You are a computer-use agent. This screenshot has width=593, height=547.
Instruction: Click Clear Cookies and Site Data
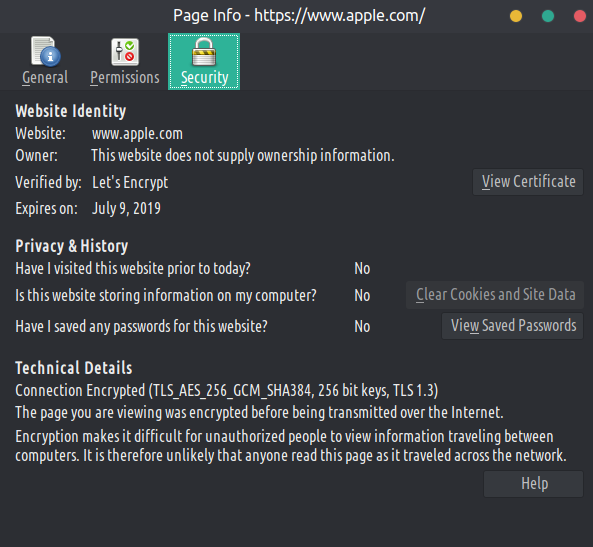[x=495, y=295]
